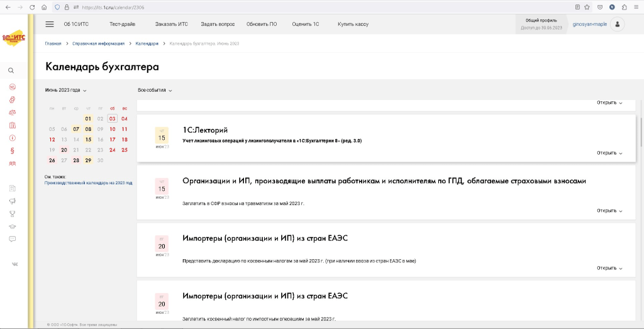Expand 'Открыть' on the 1С:Лекторий event
Viewport: 644px width, 329px height.
[x=609, y=153]
